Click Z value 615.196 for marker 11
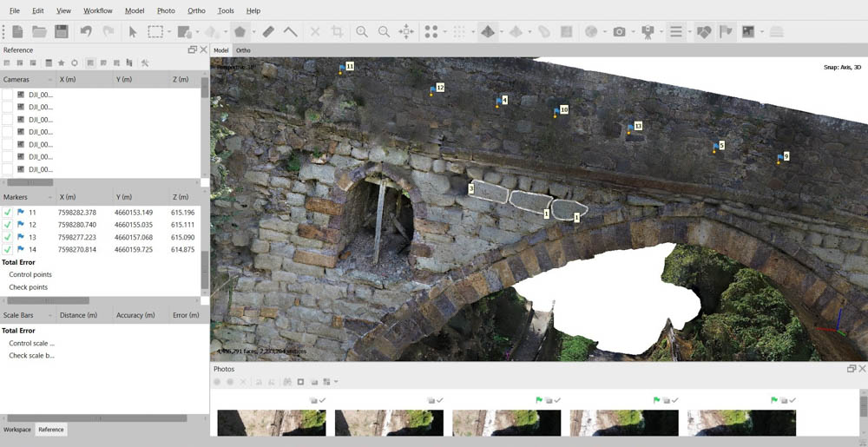 click(x=182, y=213)
